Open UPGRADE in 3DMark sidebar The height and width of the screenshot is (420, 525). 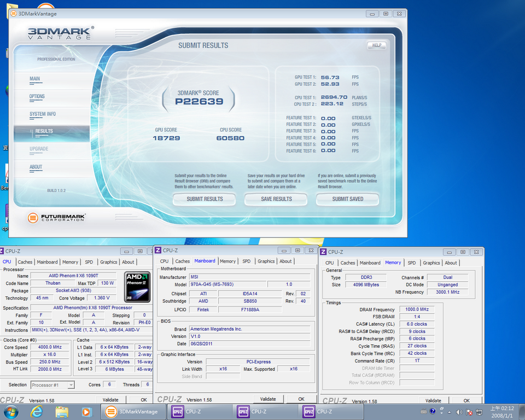pyautogui.click(x=39, y=149)
